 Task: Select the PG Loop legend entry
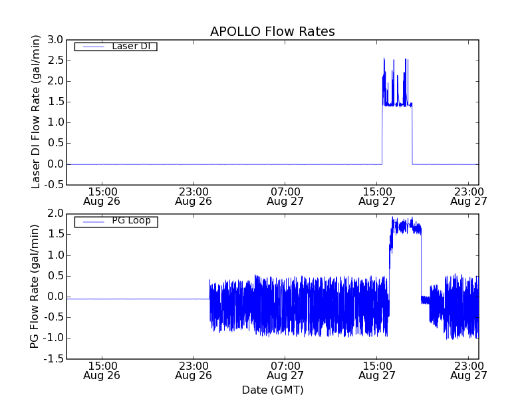tap(116, 221)
